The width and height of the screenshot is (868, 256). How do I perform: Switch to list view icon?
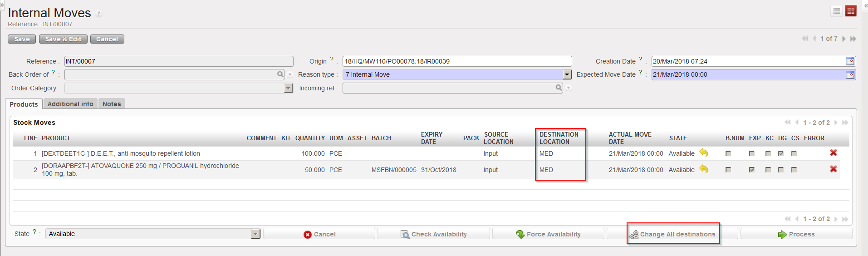(x=837, y=11)
